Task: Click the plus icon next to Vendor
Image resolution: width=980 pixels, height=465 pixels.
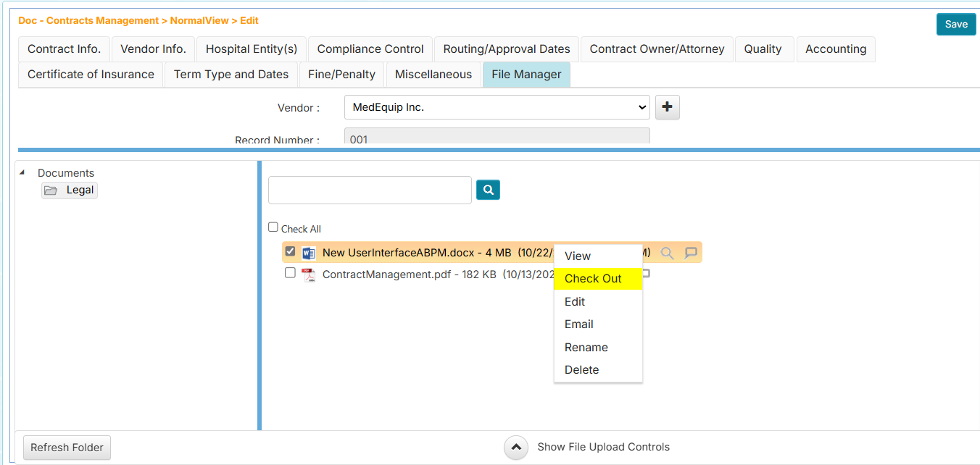Action: [x=667, y=107]
